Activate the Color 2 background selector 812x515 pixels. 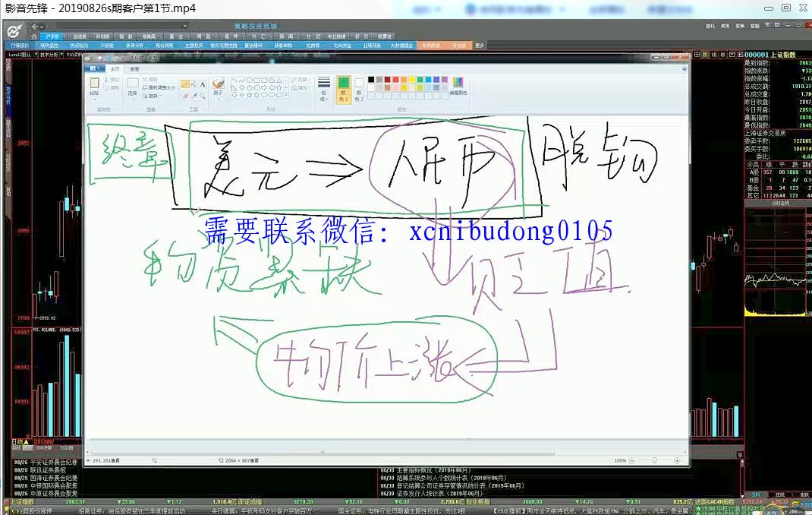(359, 88)
